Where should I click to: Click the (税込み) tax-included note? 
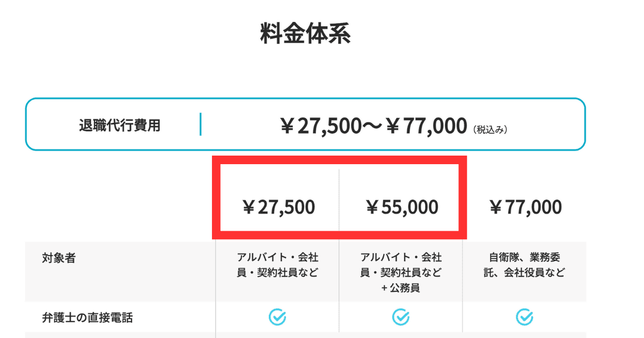point(490,129)
